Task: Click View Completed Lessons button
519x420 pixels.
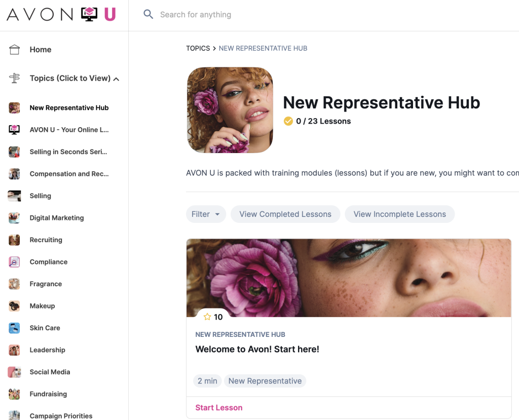Action: (x=285, y=214)
